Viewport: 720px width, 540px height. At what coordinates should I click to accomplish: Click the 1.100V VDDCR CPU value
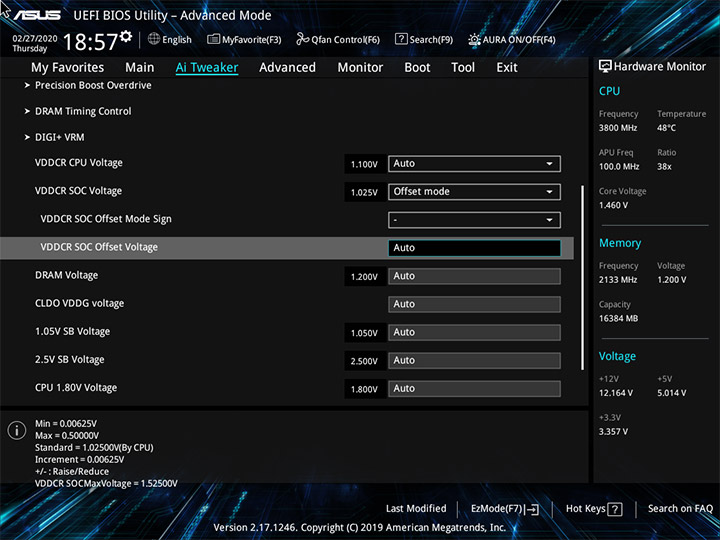[365, 164]
